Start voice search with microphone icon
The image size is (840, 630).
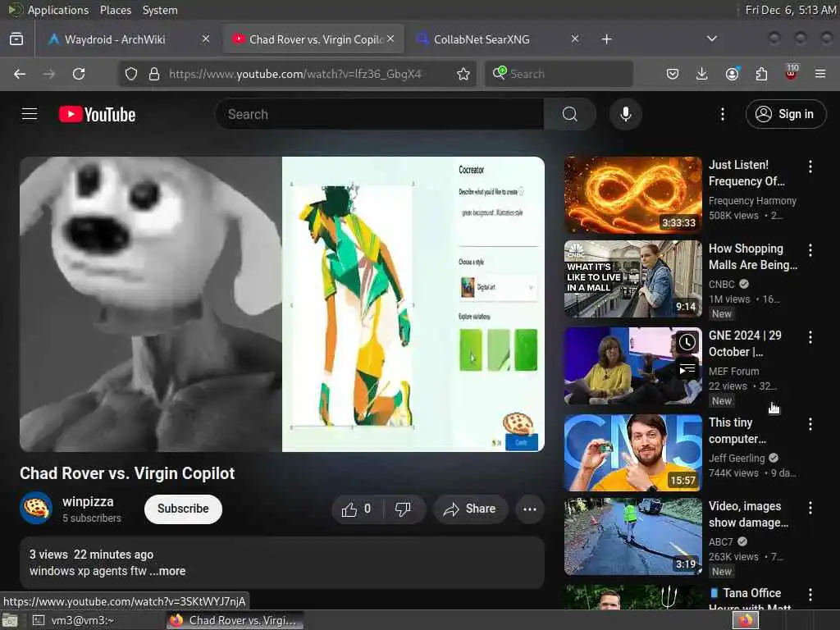click(x=625, y=114)
